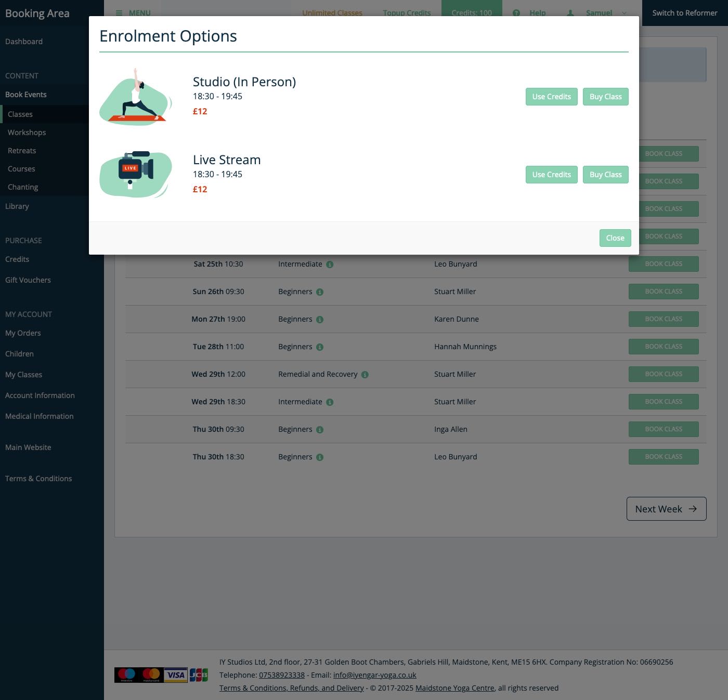Viewport: 728px width, 700px height.
Task: Click the VISA card logo
Action: [176, 675]
